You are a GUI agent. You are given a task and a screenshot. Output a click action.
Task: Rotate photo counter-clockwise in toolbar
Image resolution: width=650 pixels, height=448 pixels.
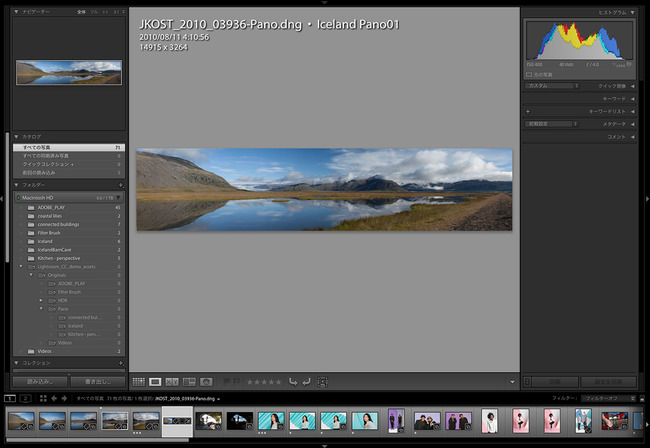click(293, 382)
